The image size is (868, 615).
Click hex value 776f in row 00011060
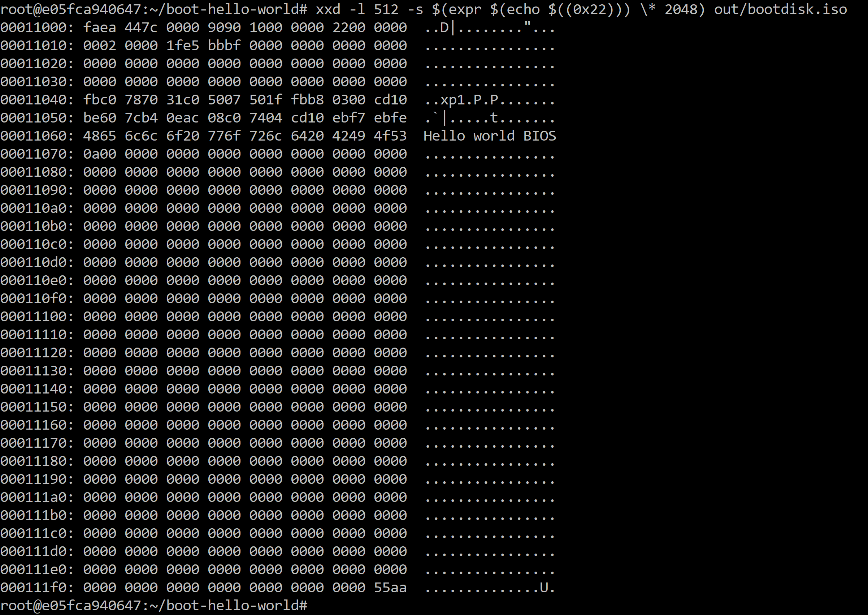pyautogui.click(x=224, y=136)
